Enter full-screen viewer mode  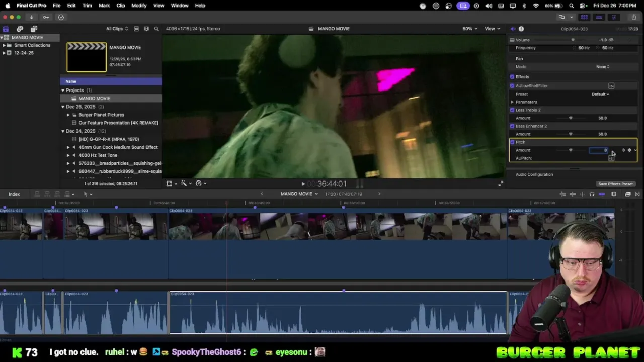click(500, 184)
